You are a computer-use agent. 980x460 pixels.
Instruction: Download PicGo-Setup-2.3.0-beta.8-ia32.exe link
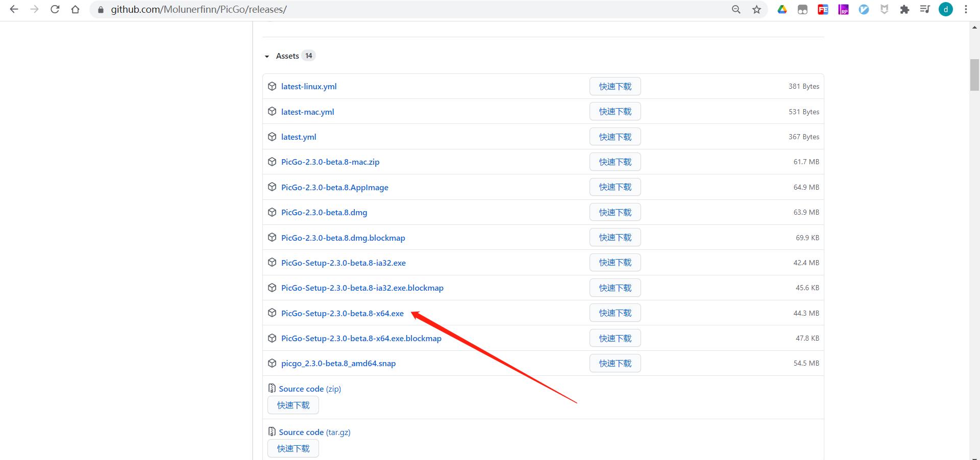coord(344,263)
